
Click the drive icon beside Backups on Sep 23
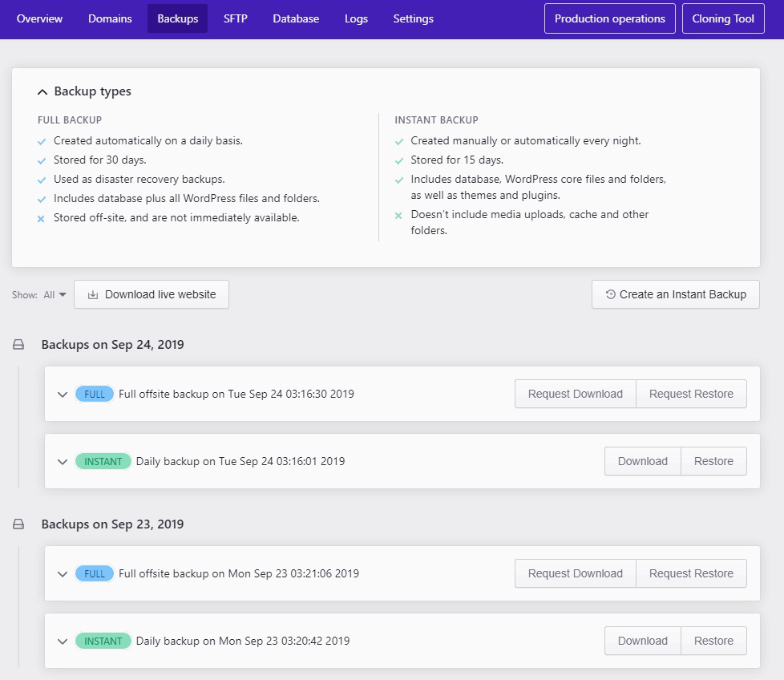click(18, 524)
